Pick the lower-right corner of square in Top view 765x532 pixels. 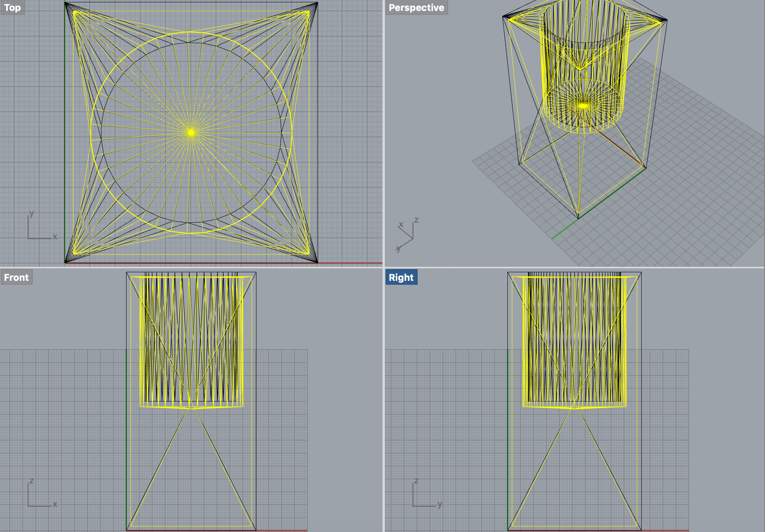pyautogui.click(x=317, y=262)
